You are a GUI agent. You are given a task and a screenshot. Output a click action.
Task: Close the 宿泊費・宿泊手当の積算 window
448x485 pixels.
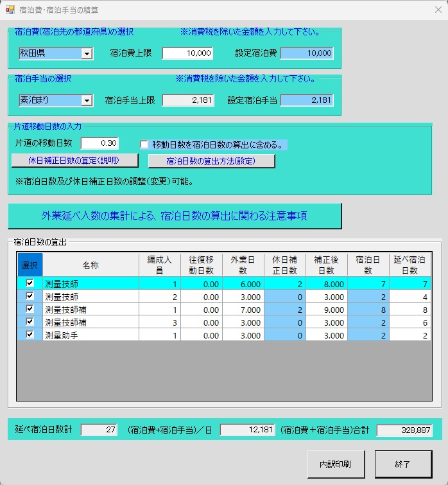click(438, 10)
